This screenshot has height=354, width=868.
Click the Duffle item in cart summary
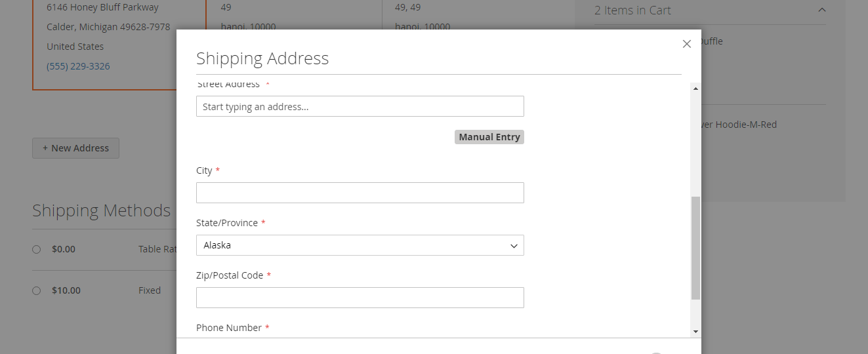(711, 41)
